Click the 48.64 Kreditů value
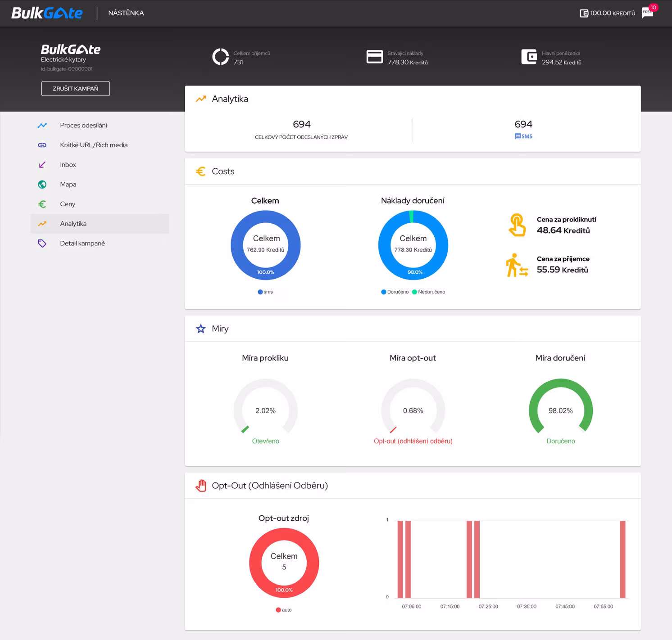This screenshot has width=672, height=640. point(563,230)
